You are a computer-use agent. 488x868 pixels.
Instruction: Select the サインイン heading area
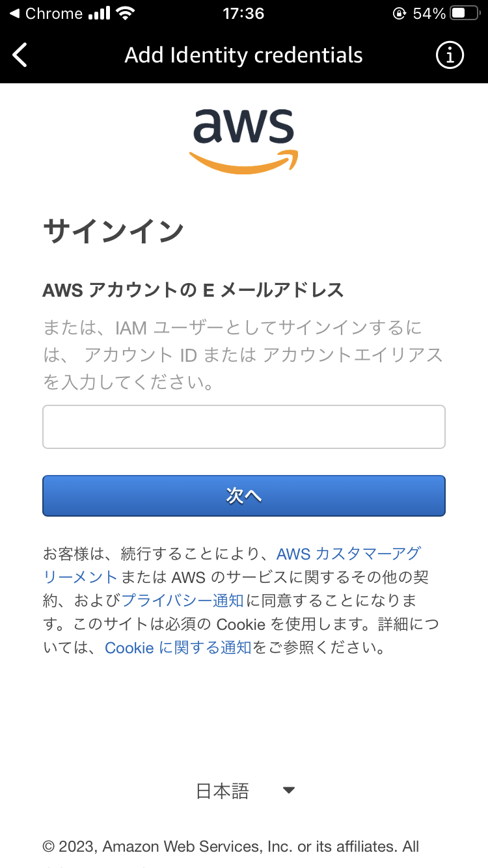114,229
